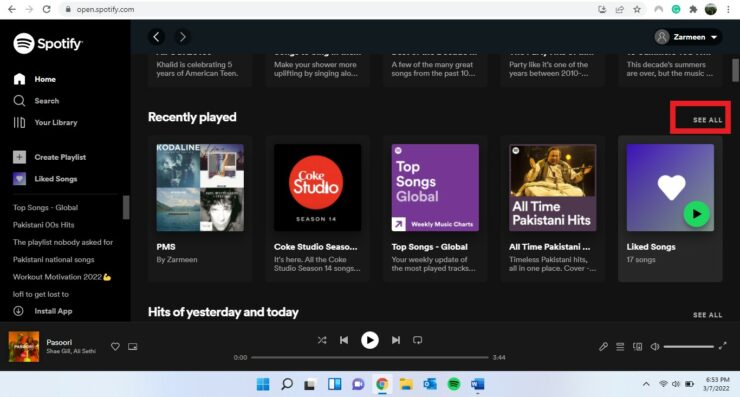Toggle repeat mode
The width and height of the screenshot is (740, 397).
tap(418, 340)
